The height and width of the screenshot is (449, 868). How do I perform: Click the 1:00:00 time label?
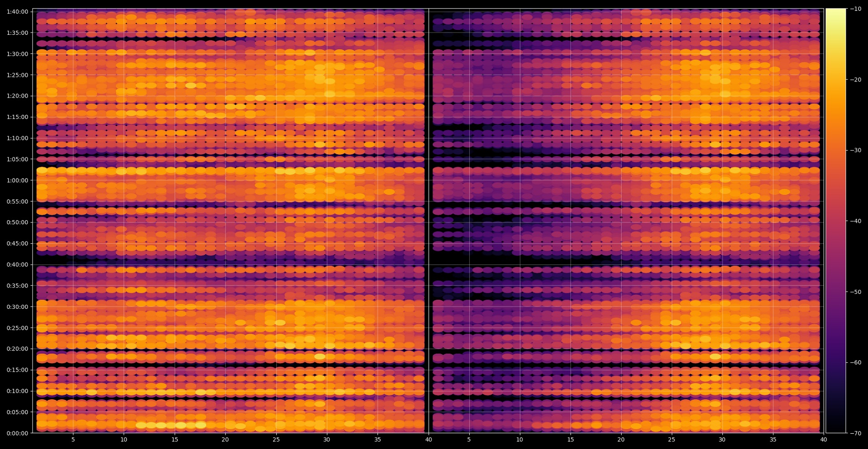coord(17,180)
